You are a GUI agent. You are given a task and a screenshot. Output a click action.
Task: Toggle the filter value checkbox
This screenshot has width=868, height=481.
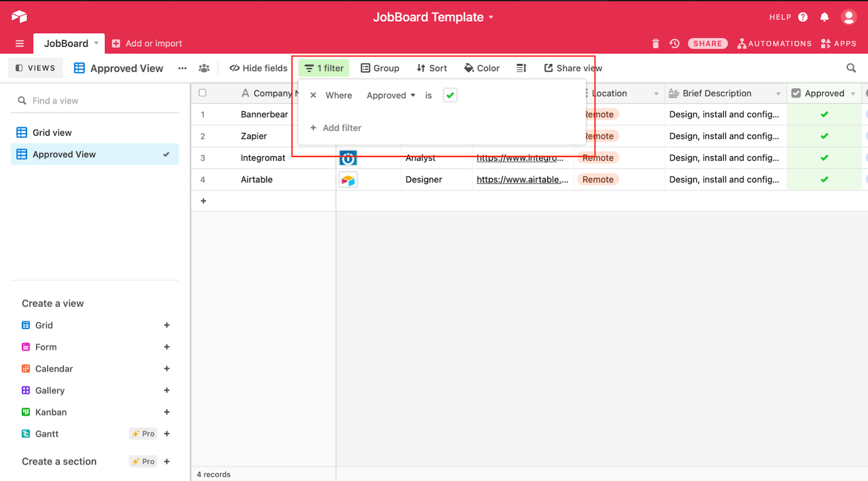coord(450,95)
